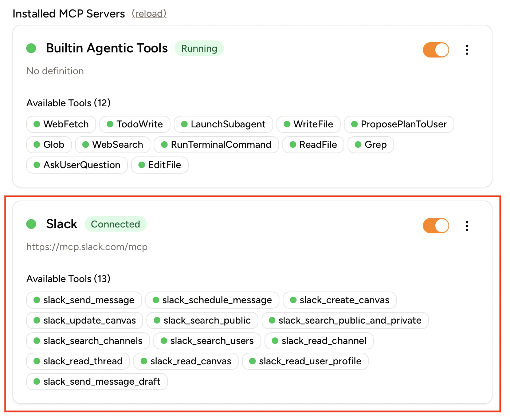510x420 pixels.
Task: Click the Builtin Agentic Tools title
Action: click(107, 48)
